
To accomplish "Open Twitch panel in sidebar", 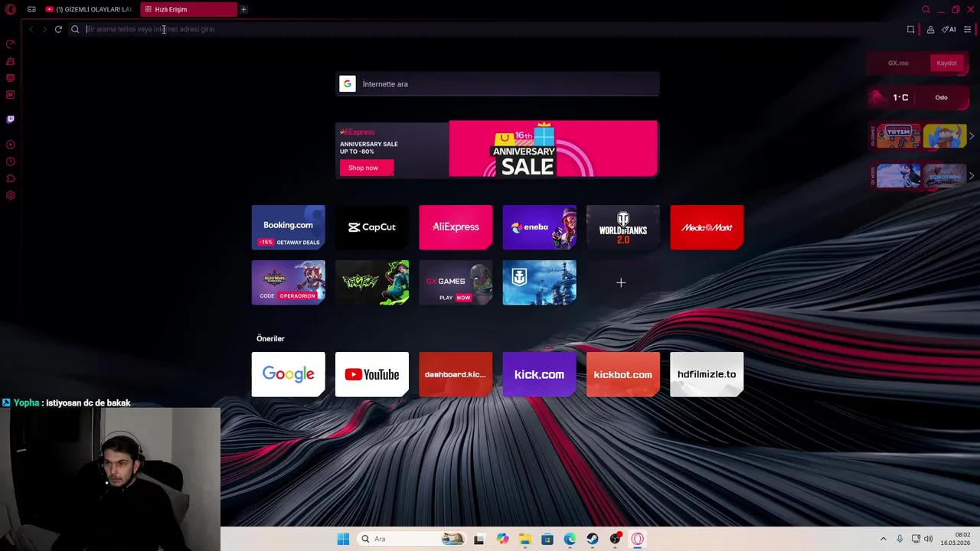I will [11, 119].
